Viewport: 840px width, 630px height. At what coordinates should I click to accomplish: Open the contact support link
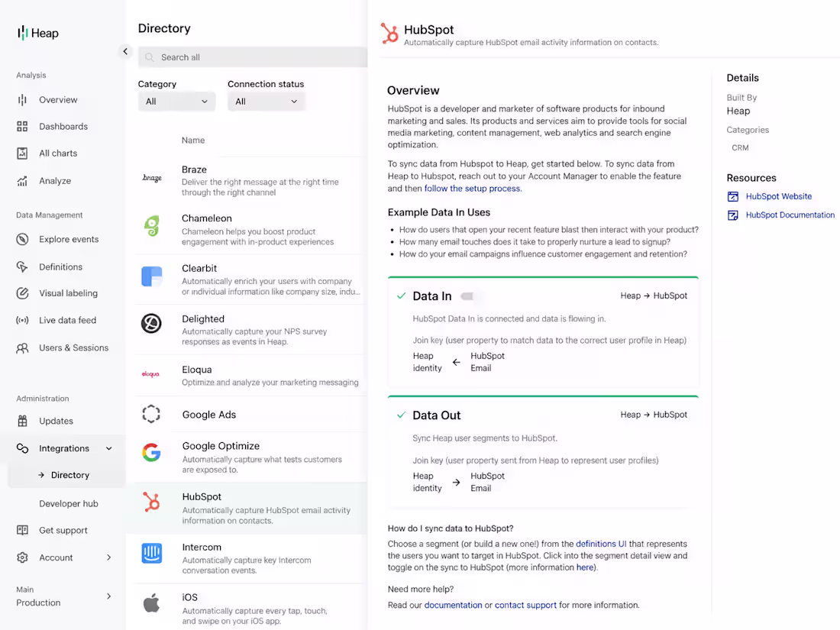click(x=525, y=606)
